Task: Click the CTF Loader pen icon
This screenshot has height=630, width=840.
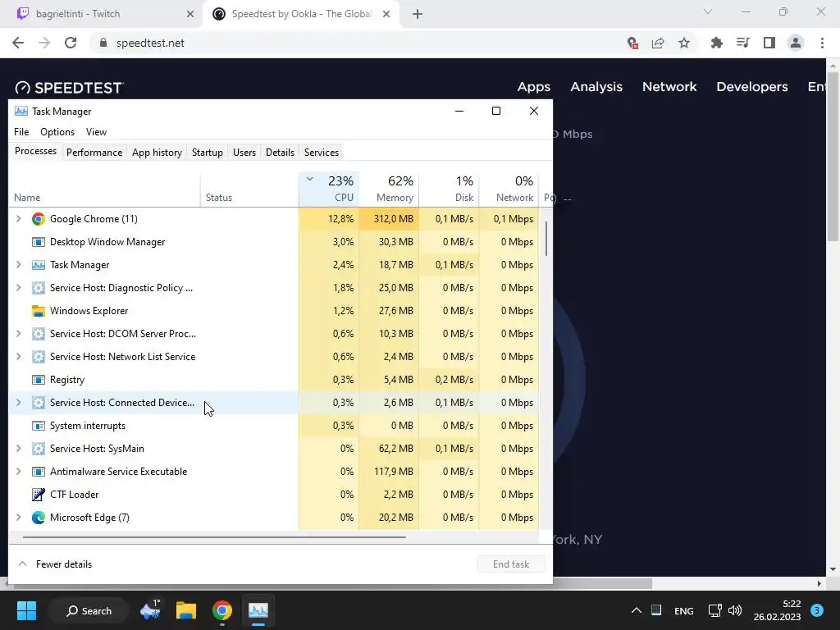Action: coord(38,495)
